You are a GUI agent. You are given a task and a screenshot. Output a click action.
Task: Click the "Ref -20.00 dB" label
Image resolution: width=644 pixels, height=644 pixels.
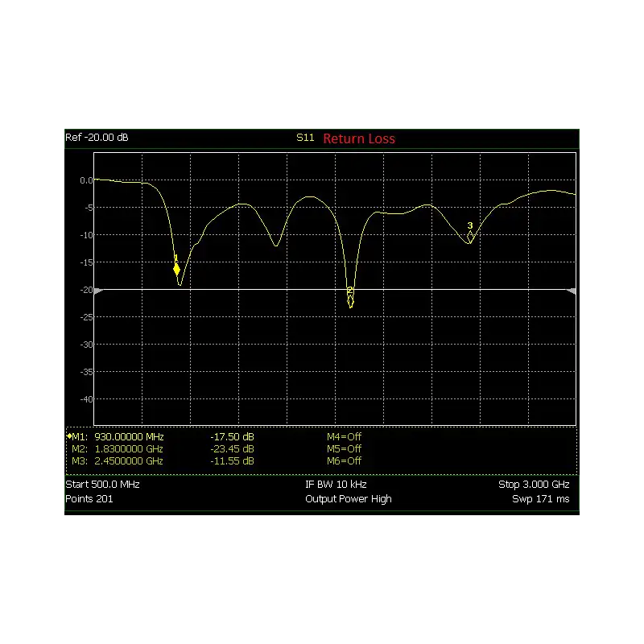(x=97, y=138)
